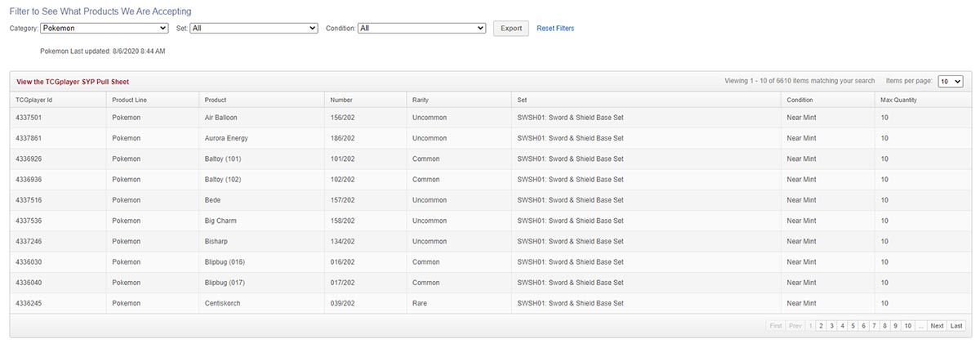Click TCGplayer Id 4336030

29,262
